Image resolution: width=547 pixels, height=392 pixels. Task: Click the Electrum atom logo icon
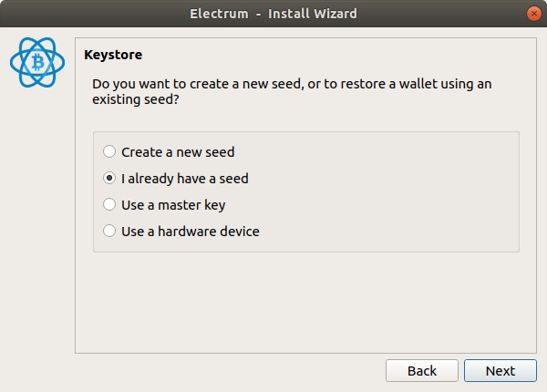[x=37, y=62]
